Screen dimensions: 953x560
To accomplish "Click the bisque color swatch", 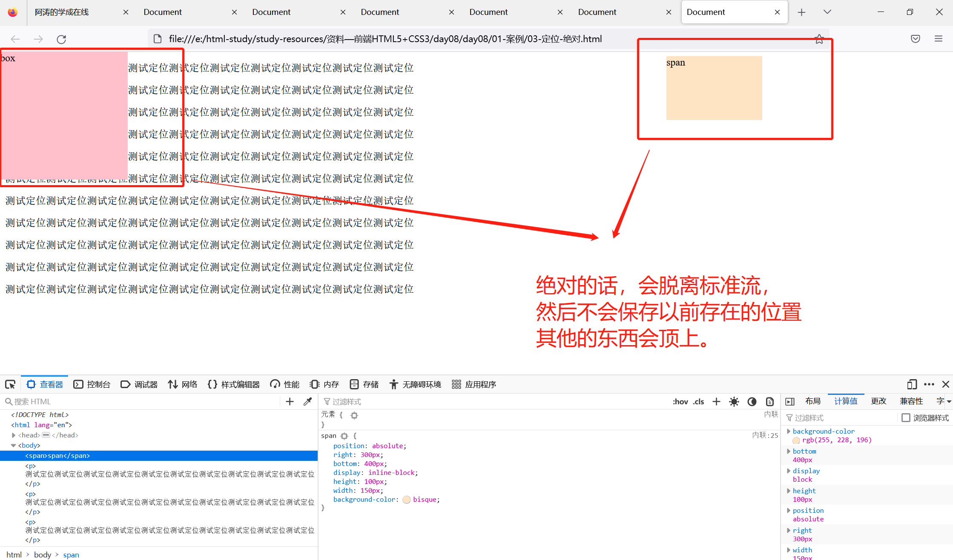I will coord(406,500).
